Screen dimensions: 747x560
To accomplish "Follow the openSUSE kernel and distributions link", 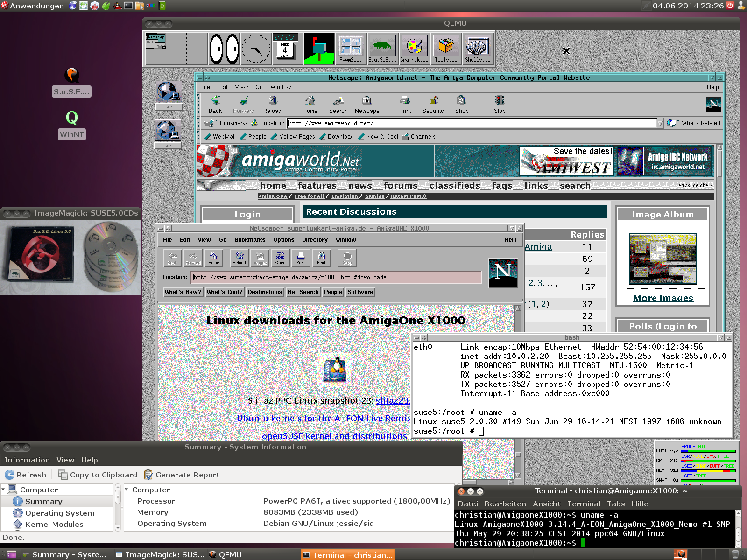I will pyautogui.click(x=334, y=436).
